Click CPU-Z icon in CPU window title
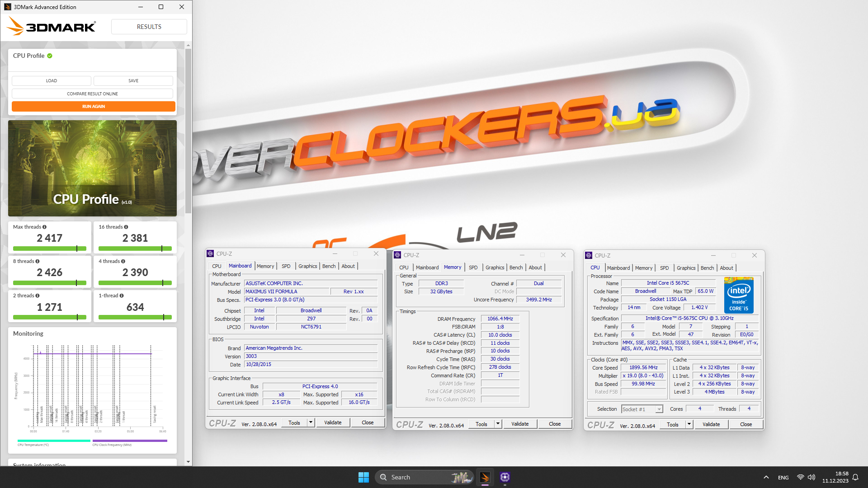 [x=589, y=255]
